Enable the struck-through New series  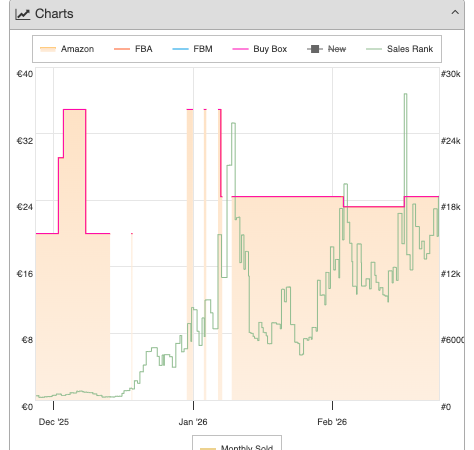(327, 49)
